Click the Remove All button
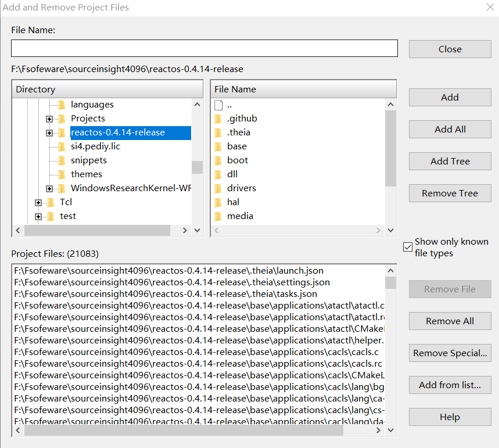Screen dimensions: 499x448 pos(450,321)
